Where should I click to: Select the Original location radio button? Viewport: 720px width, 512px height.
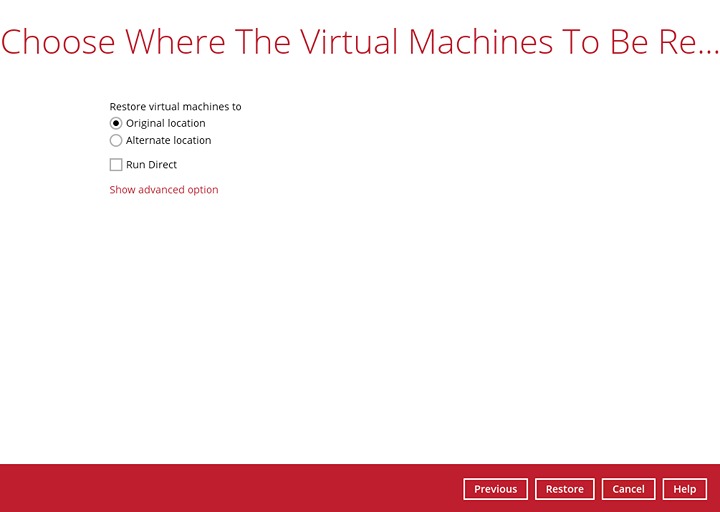(116, 123)
